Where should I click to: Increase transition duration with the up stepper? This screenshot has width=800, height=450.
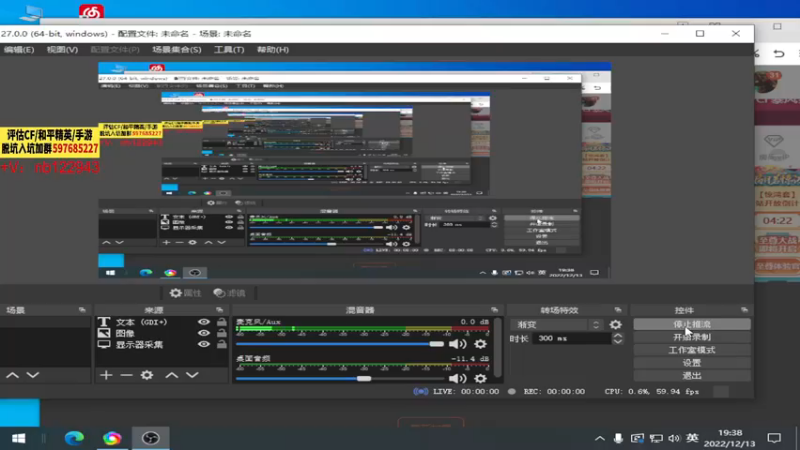tap(618, 335)
